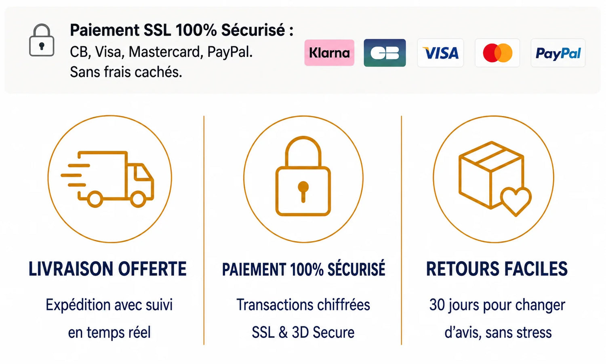Click 'SSL & 3D Secure' text
The height and width of the screenshot is (364, 606).
tap(303, 332)
